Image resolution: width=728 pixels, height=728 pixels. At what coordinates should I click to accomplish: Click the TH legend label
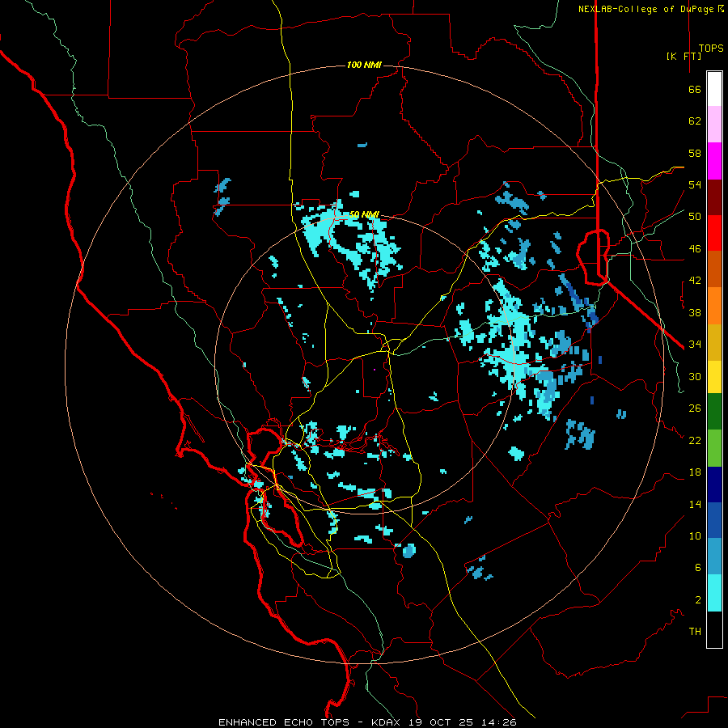[x=695, y=632]
